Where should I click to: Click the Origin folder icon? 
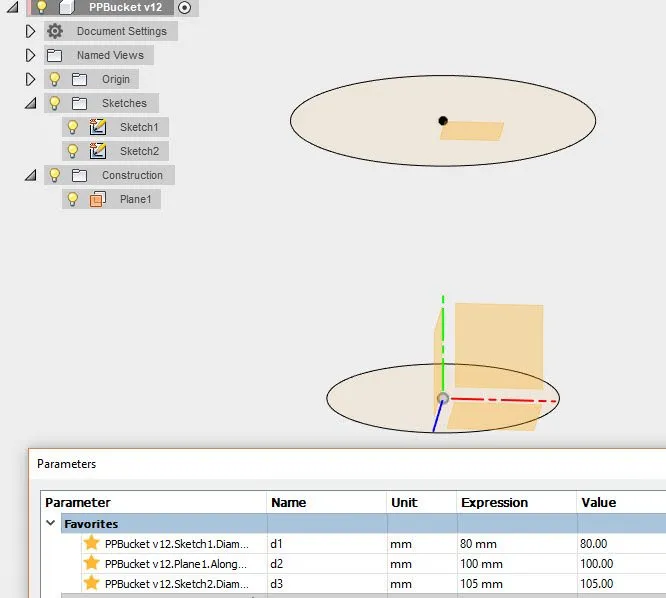point(79,79)
